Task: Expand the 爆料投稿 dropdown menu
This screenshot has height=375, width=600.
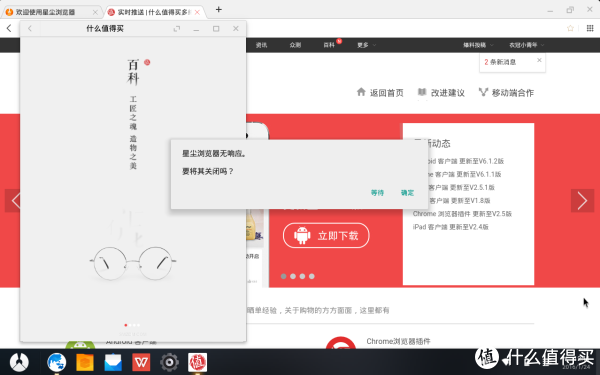Action: (478, 45)
